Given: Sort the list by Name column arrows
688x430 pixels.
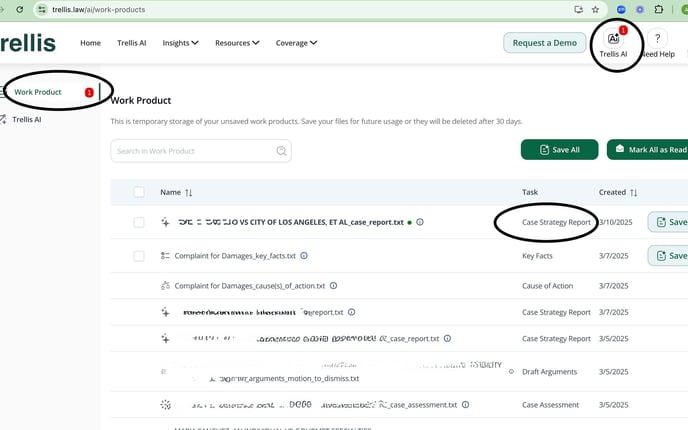Looking at the screenshot, I should pyautogui.click(x=189, y=193).
